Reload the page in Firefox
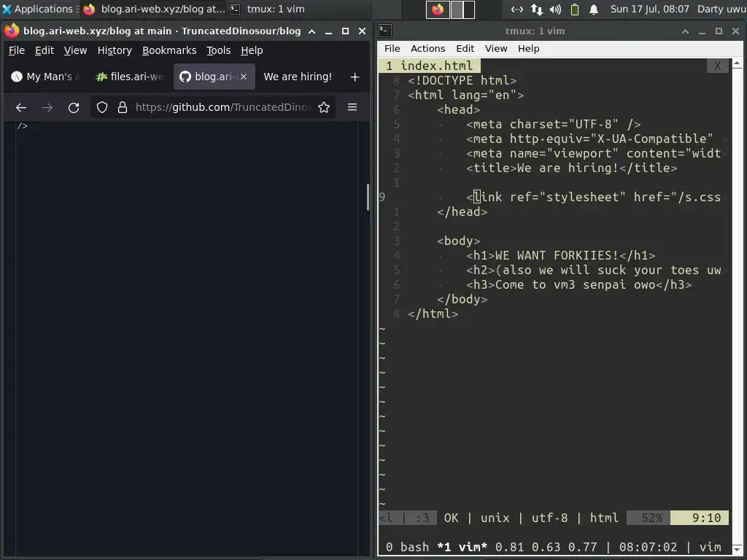The image size is (747, 560). [74, 108]
